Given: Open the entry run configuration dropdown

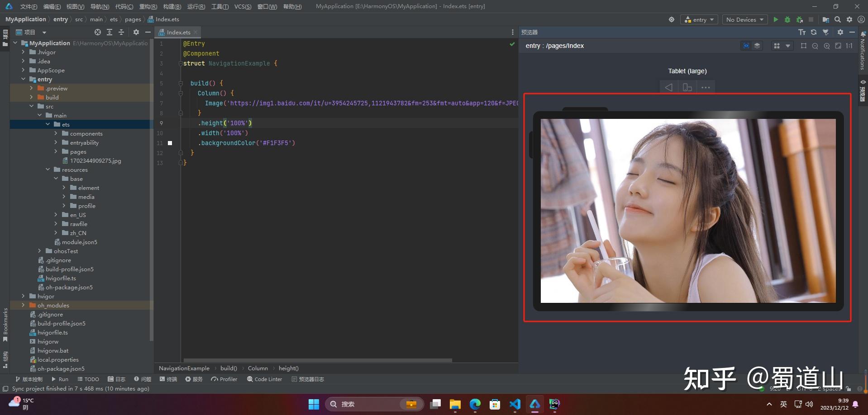Looking at the screenshot, I should click(x=699, y=19).
